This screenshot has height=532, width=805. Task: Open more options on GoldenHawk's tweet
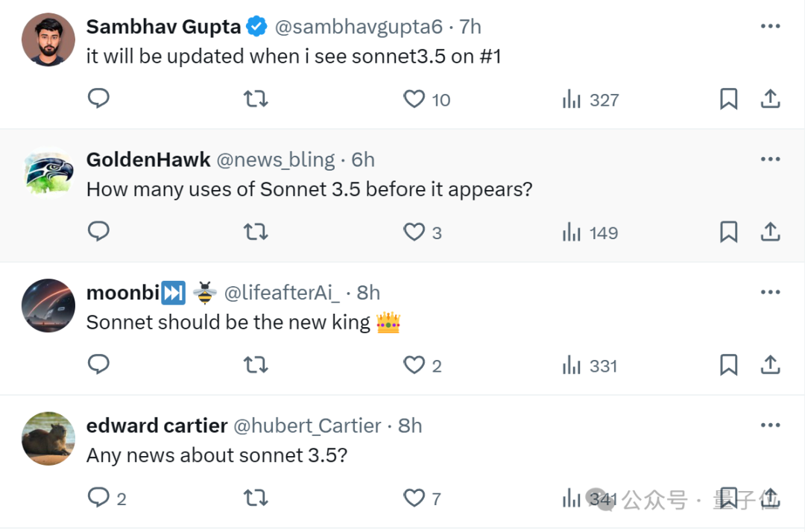(x=770, y=159)
